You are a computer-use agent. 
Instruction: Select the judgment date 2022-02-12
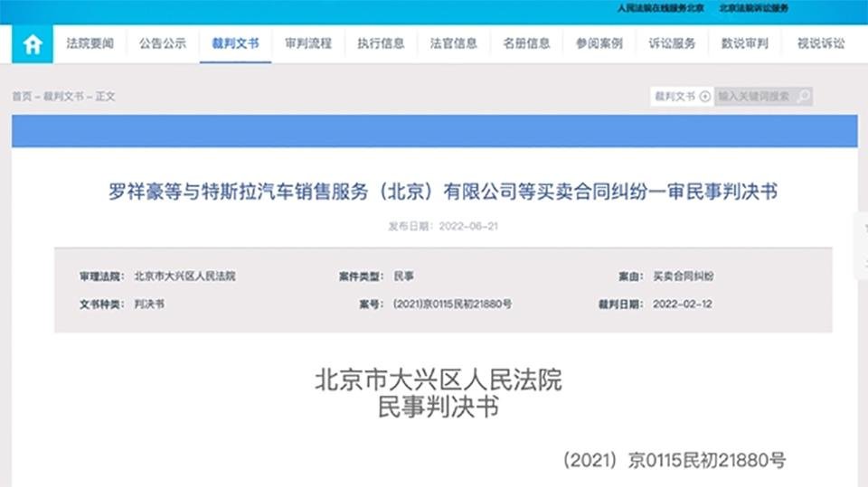tap(683, 304)
